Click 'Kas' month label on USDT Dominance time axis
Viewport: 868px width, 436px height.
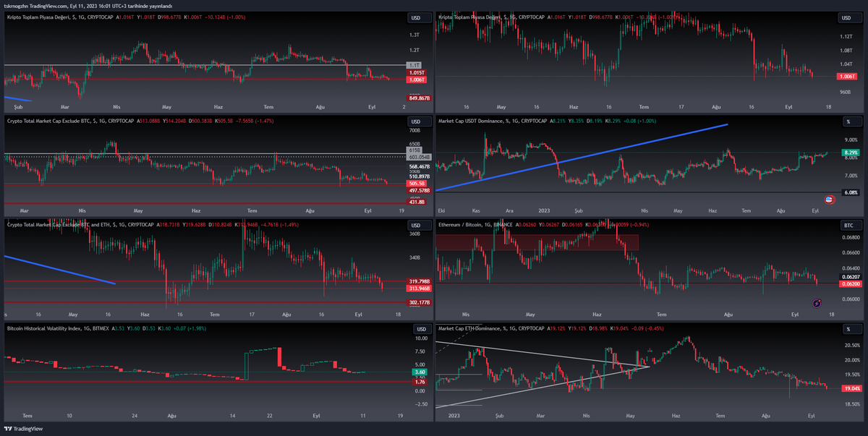click(475, 210)
